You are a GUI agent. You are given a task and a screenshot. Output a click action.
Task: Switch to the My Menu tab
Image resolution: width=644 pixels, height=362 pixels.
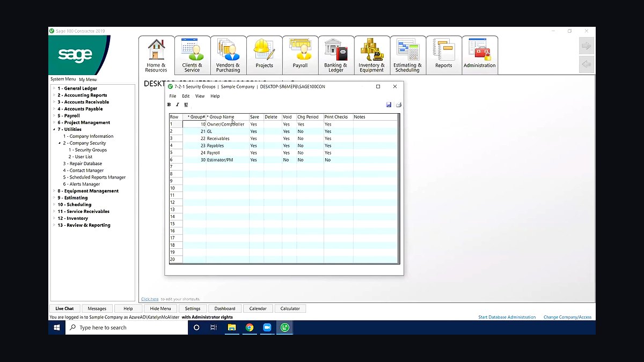click(88, 79)
